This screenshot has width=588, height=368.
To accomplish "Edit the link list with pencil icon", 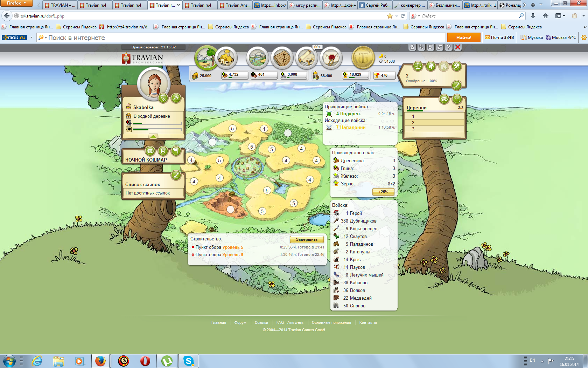I will 176,175.
